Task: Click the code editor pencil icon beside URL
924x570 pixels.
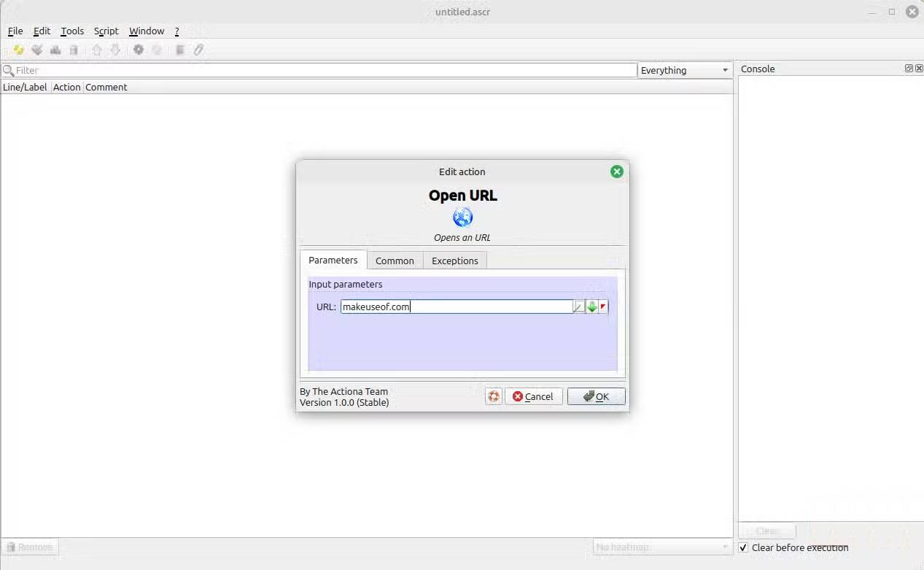Action: pos(579,307)
